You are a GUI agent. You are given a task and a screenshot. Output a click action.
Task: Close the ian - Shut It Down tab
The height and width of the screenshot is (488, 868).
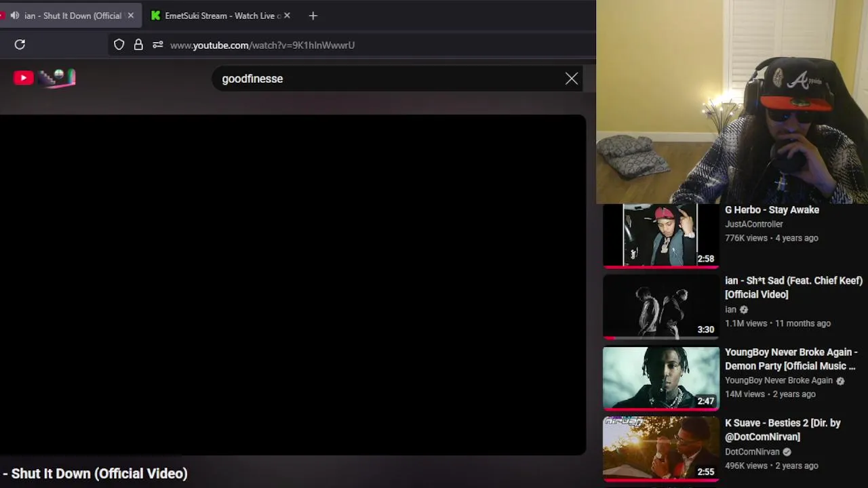tap(131, 16)
